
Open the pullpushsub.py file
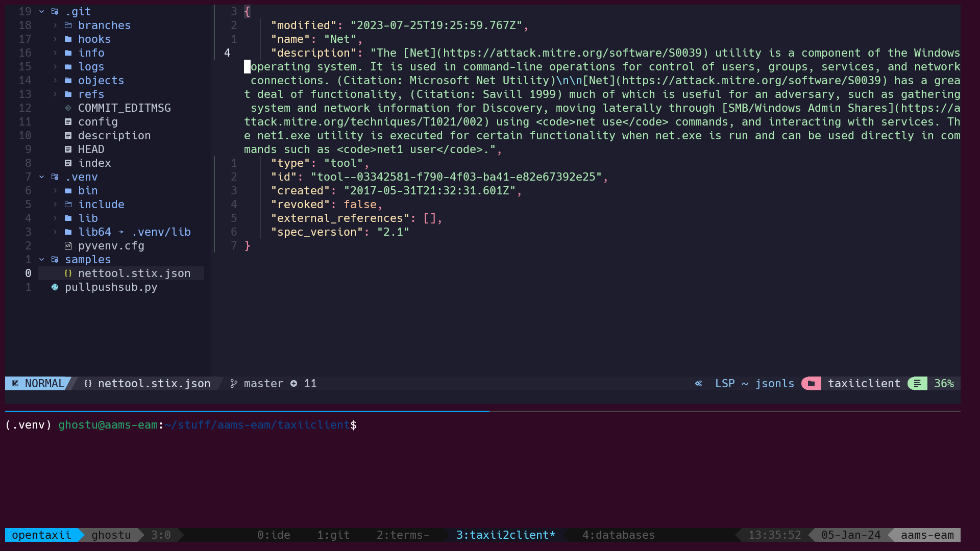[111, 287]
